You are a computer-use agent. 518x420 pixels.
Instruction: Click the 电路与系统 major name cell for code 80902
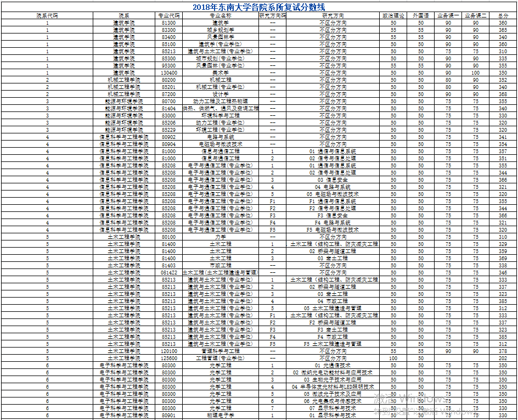(x=221, y=137)
